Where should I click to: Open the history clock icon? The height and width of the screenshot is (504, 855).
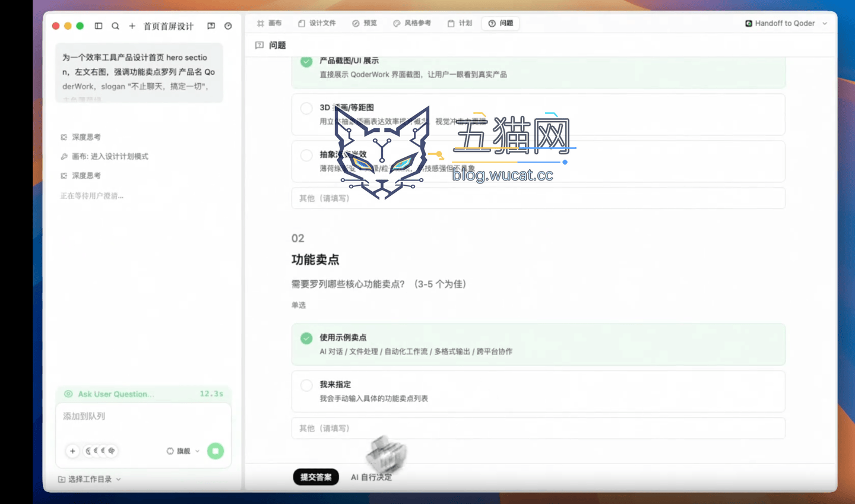point(228,26)
